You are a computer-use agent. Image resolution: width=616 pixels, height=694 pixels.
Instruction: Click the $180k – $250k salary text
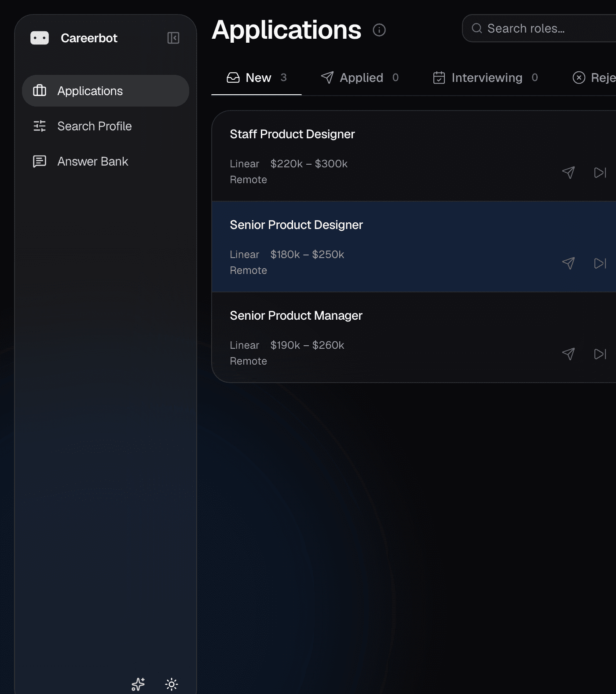coord(307,255)
